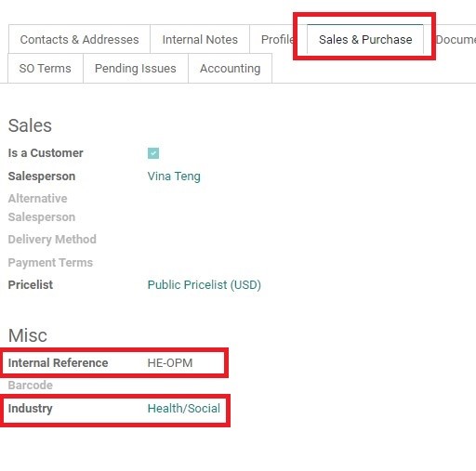Image resolution: width=476 pixels, height=471 pixels.
Task: Open the Health/Social industry link
Action: point(184,409)
